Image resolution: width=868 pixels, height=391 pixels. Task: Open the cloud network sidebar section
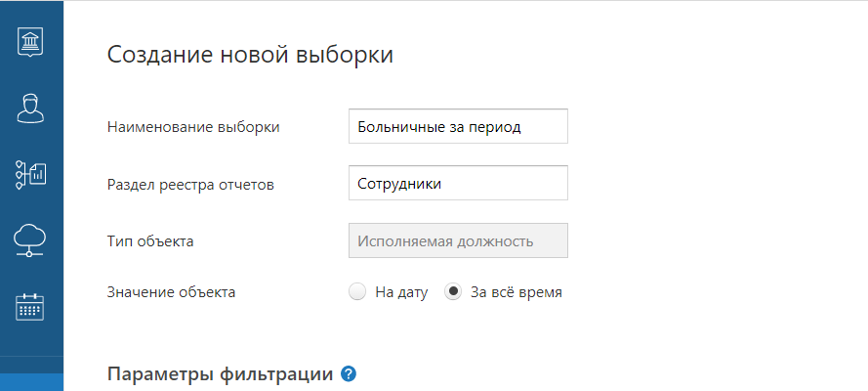pos(31,239)
